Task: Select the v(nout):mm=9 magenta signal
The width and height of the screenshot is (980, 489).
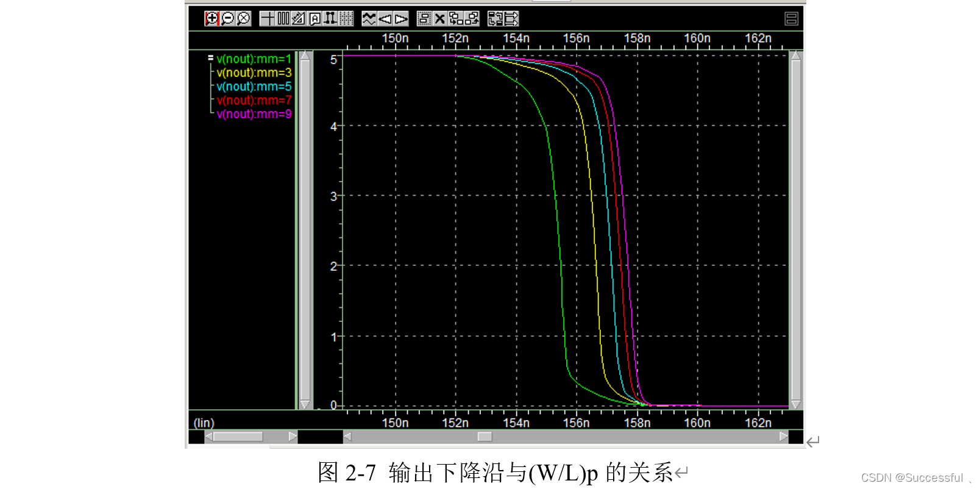Action: tap(254, 114)
